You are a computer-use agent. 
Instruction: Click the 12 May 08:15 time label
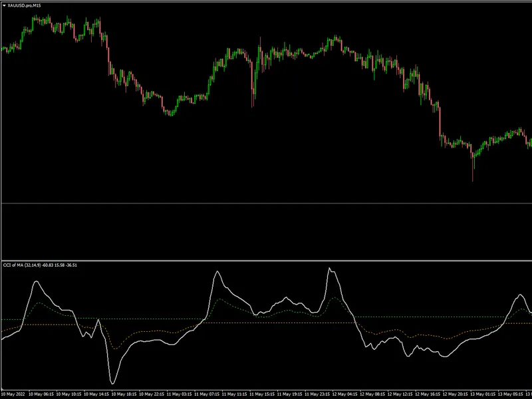373,394
